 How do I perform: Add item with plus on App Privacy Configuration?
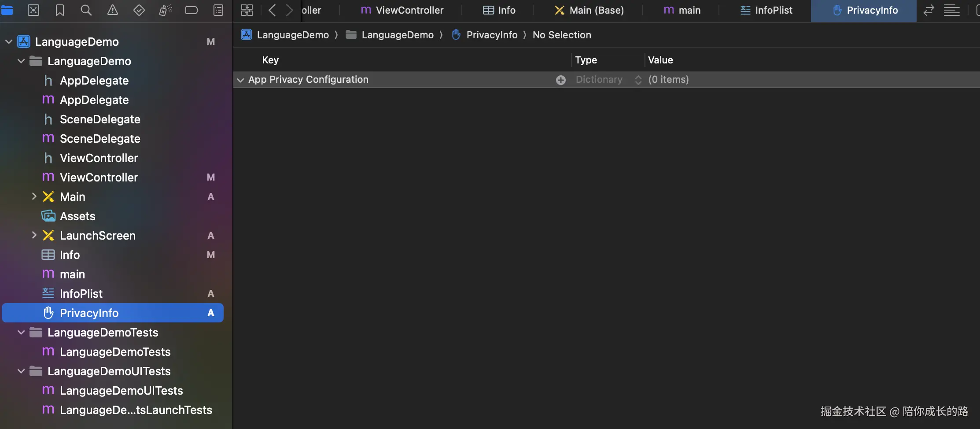(560, 80)
